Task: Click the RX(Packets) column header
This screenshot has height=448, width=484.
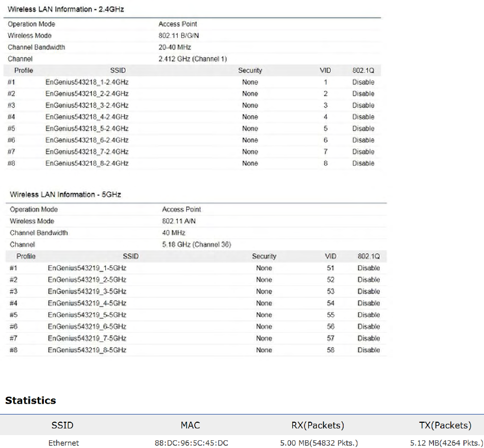Action: [x=318, y=425]
